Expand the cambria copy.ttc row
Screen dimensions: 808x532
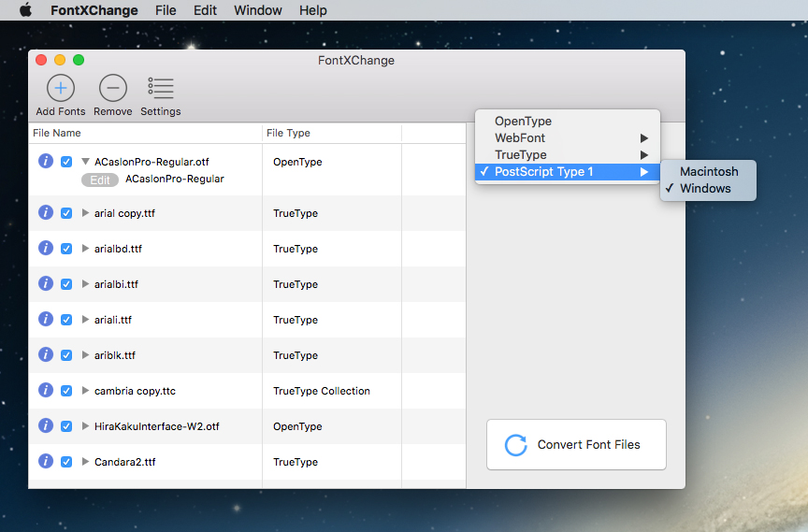click(85, 391)
